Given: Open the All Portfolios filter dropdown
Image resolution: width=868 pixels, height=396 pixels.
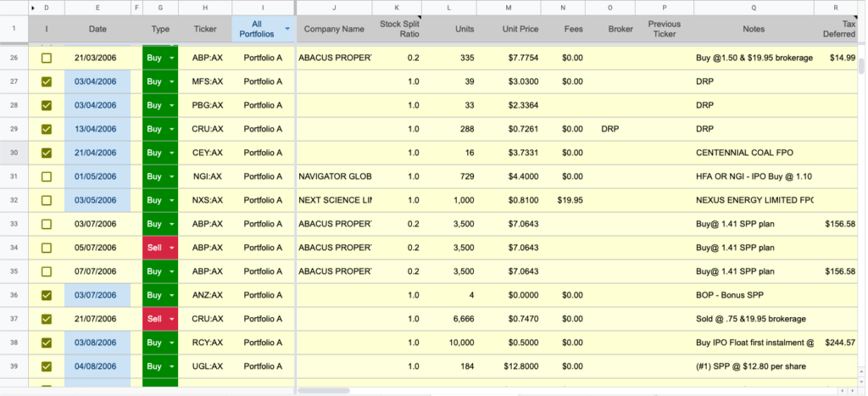Looking at the screenshot, I should point(287,29).
